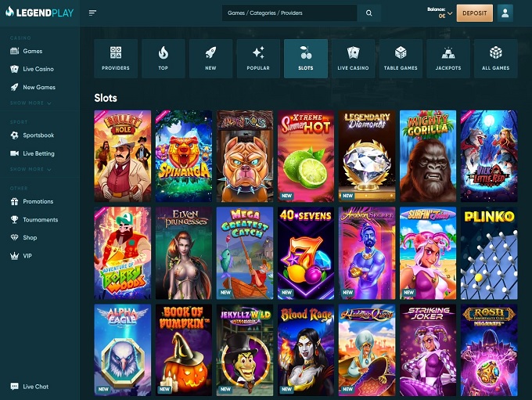Open the user profile icon
532x400 pixels.
(x=505, y=13)
